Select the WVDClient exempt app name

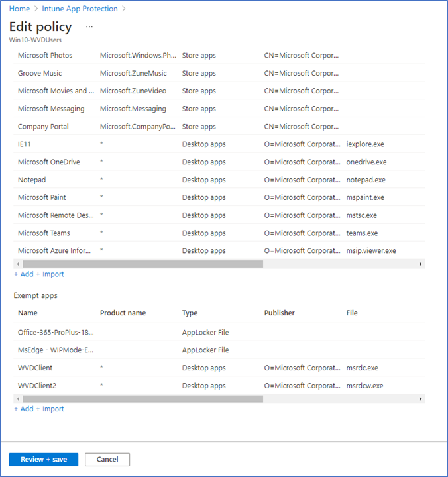click(x=35, y=368)
